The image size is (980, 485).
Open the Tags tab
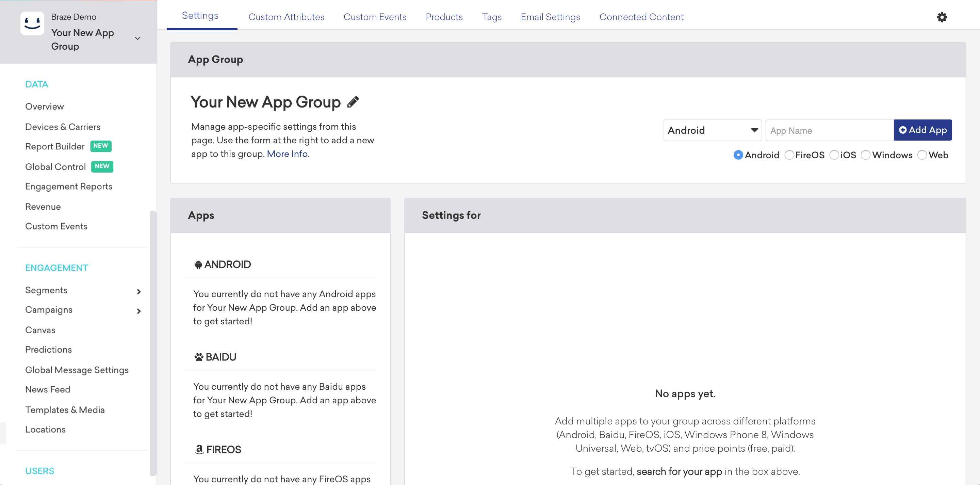coord(491,17)
